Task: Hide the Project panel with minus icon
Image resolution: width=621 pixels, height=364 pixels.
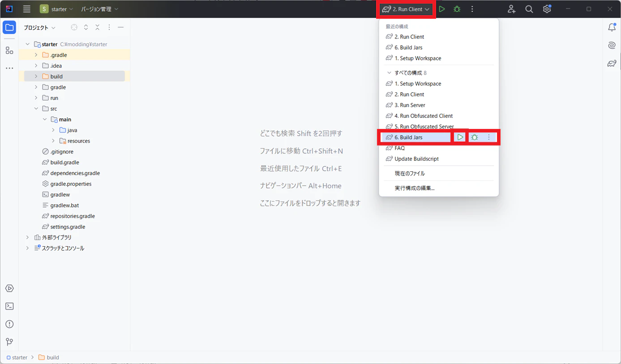Action: 120,27
